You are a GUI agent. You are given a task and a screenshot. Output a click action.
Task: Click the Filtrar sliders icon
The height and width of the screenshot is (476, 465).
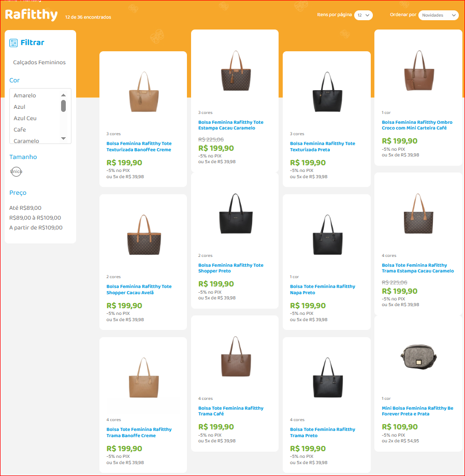[x=13, y=43]
